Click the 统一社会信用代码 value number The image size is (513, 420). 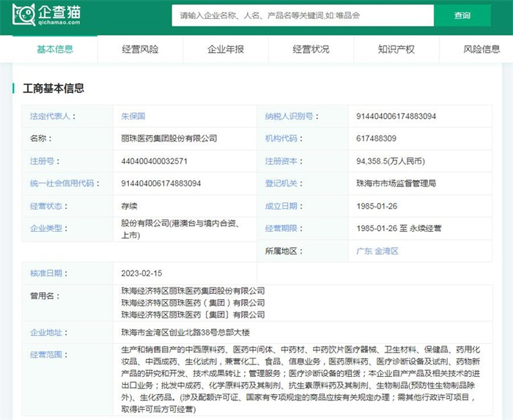tap(161, 183)
